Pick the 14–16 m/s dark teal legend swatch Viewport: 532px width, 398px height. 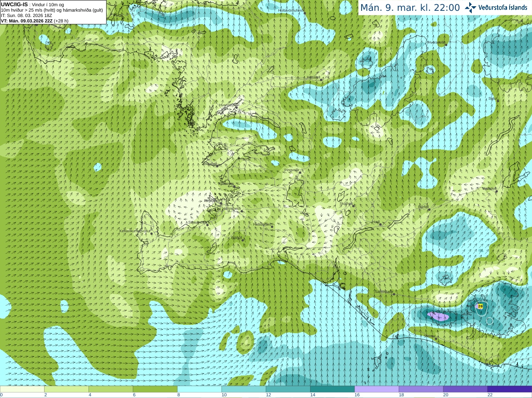[x=332, y=389]
